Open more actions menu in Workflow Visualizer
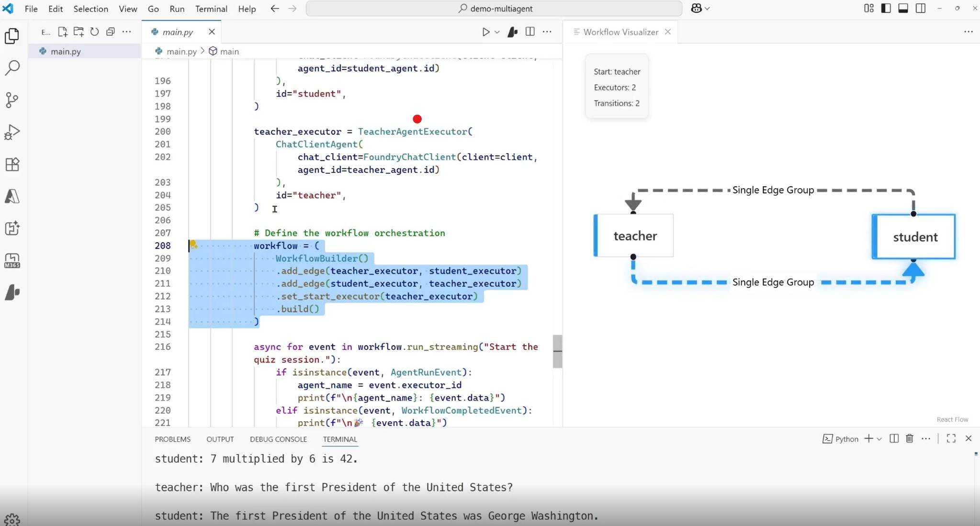Image resolution: width=980 pixels, height=526 pixels. tap(969, 32)
